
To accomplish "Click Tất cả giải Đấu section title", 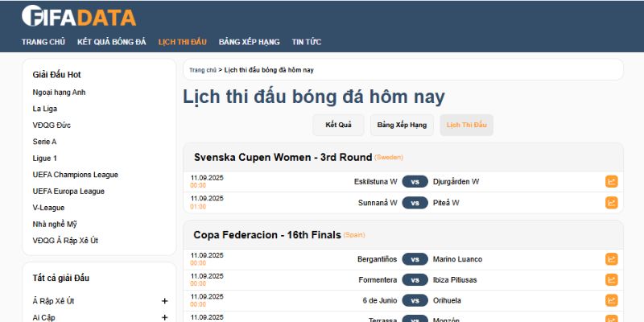I will click(61, 278).
